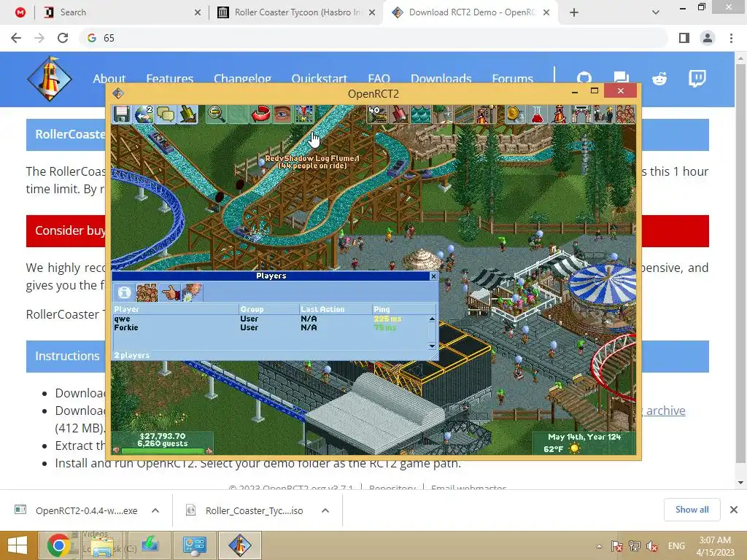This screenshot has width=747, height=560.
Task: Close the Players window
Action: (433, 276)
